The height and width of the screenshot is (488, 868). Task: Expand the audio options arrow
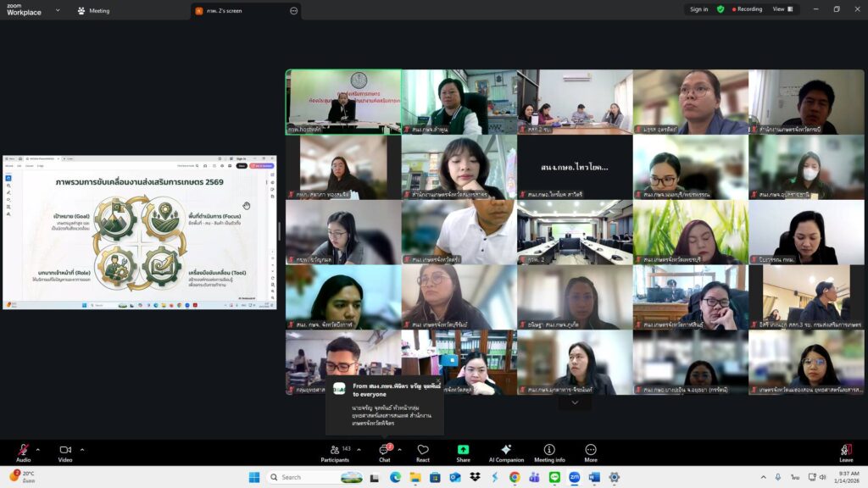coord(39,450)
